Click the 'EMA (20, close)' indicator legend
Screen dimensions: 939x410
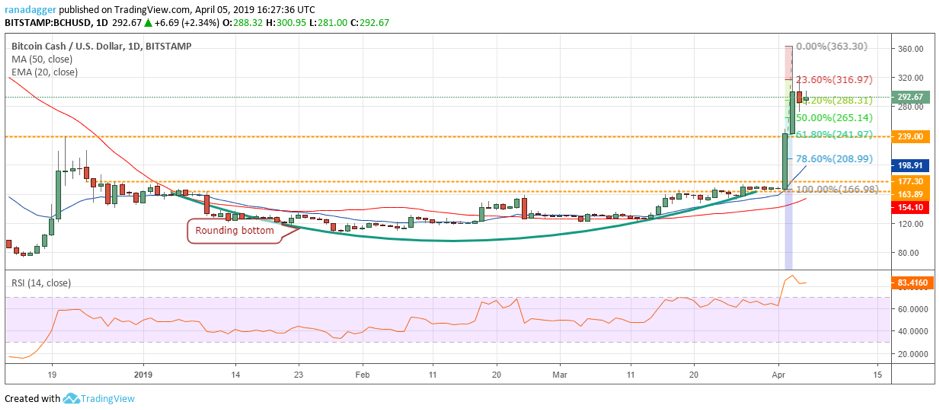point(46,72)
